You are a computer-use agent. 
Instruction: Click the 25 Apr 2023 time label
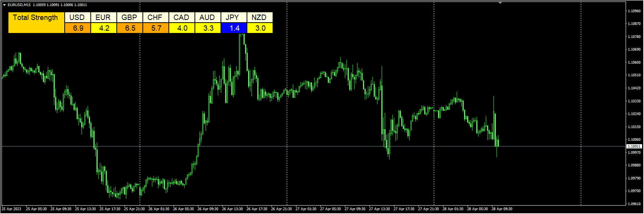(11, 209)
